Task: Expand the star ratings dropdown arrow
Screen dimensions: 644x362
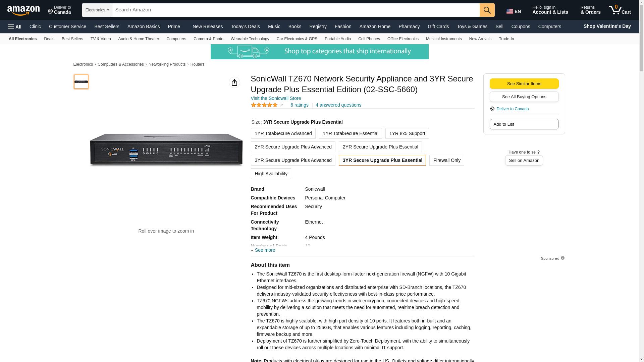Action: pyautogui.click(x=282, y=105)
